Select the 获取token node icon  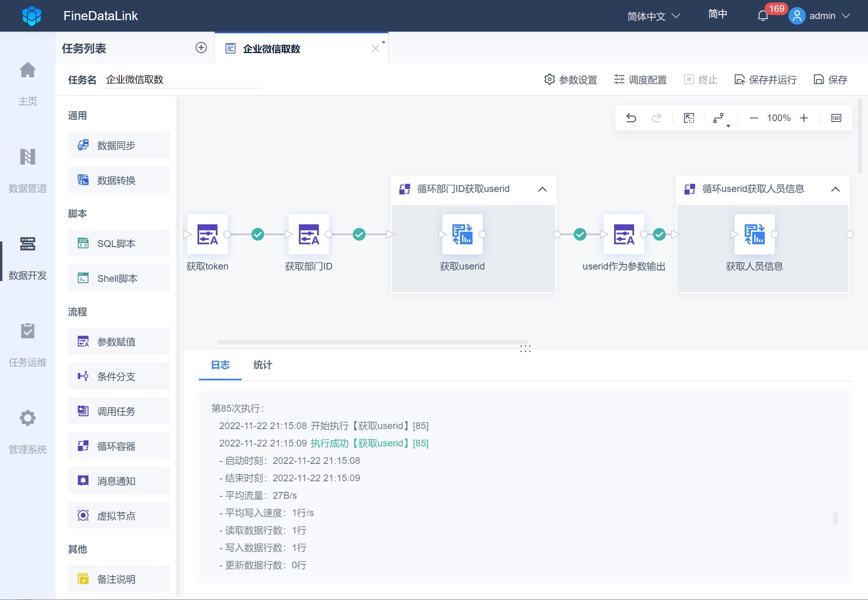coord(207,234)
